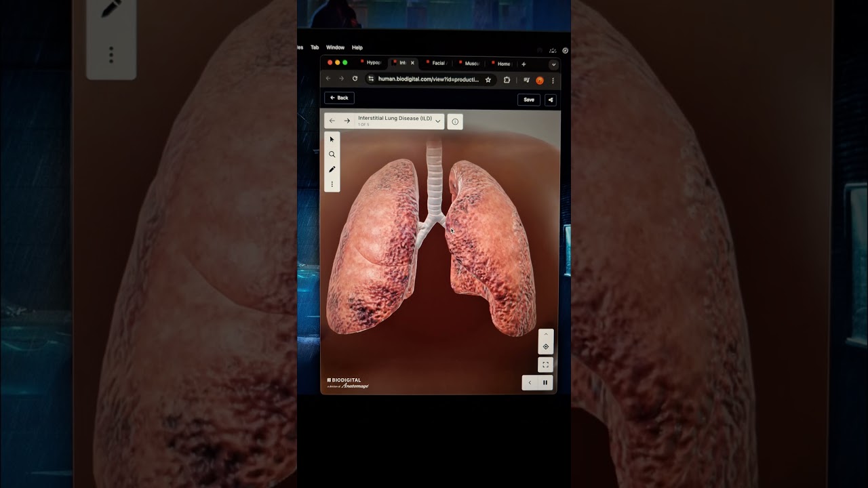Screen dimensions: 868x488
Task: Switch to the Home browser tab
Action: click(502, 63)
